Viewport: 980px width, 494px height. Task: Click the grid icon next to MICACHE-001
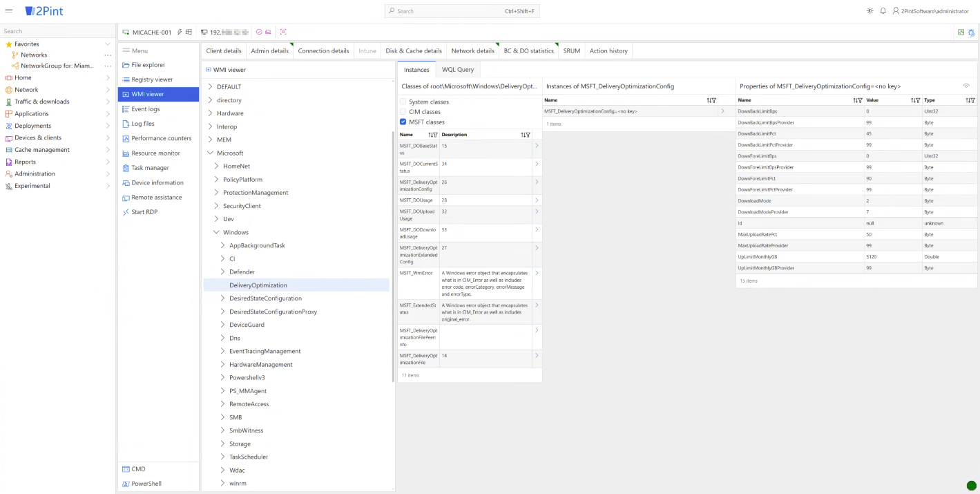tap(189, 32)
